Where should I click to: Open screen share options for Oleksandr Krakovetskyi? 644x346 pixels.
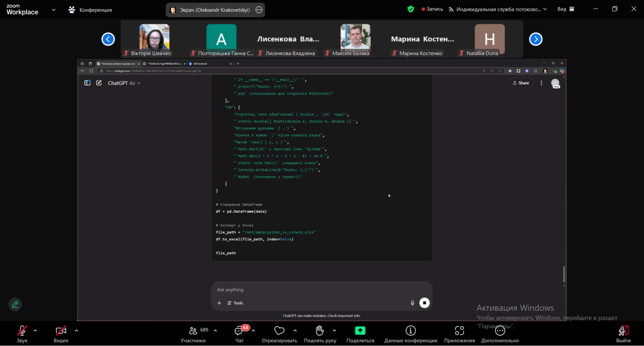point(259,10)
